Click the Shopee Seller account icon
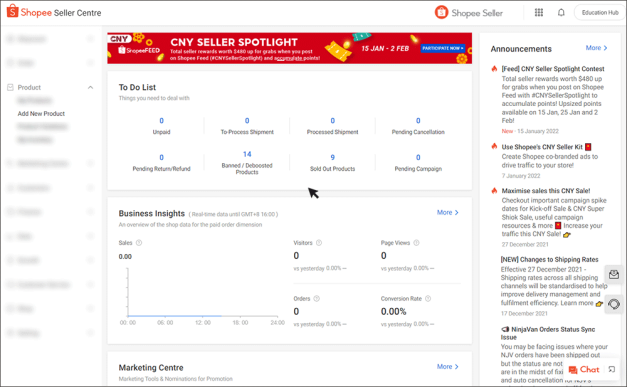This screenshot has height=388, width=628. [441, 12]
